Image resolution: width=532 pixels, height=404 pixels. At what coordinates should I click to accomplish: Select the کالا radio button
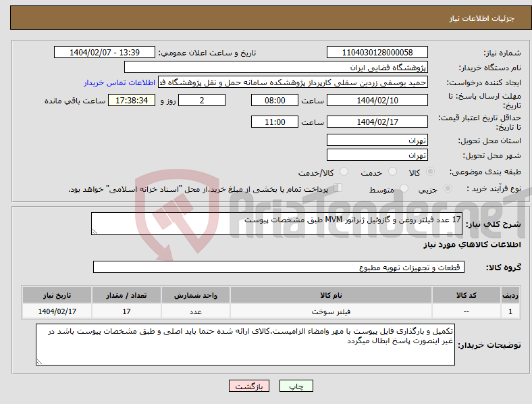click(430, 172)
